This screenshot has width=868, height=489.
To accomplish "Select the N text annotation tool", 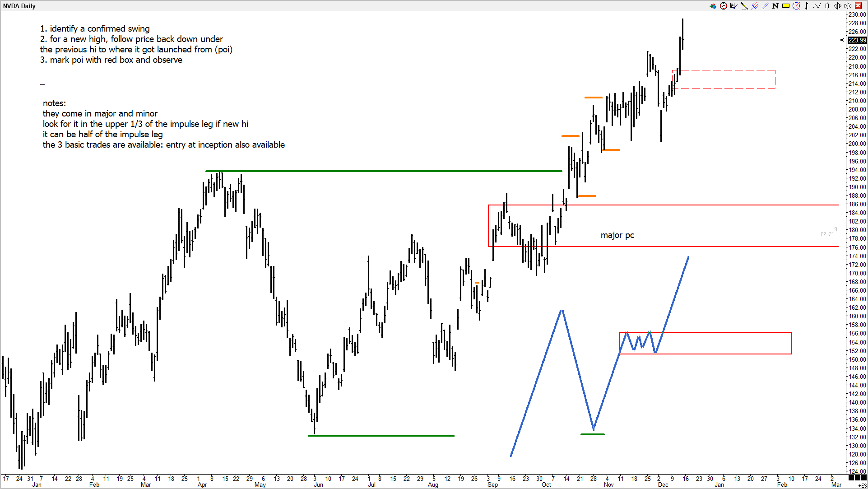I will (775, 6).
